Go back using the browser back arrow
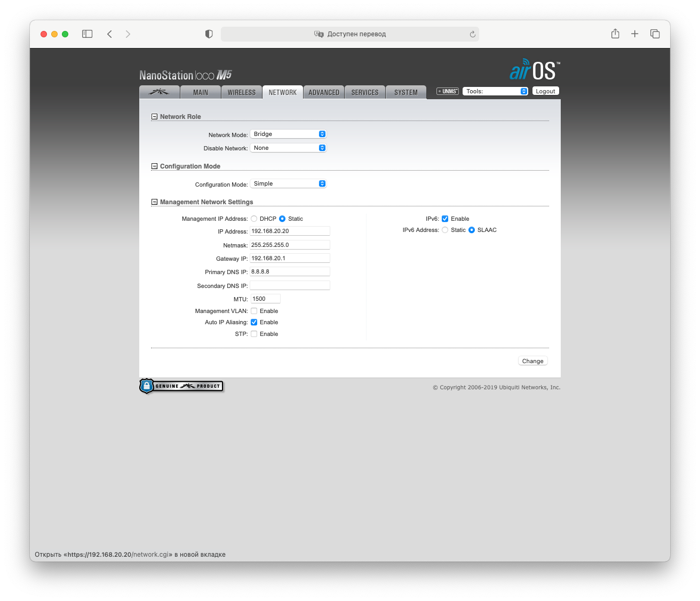Screen dimensions: 700x601 [x=109, y=34]
